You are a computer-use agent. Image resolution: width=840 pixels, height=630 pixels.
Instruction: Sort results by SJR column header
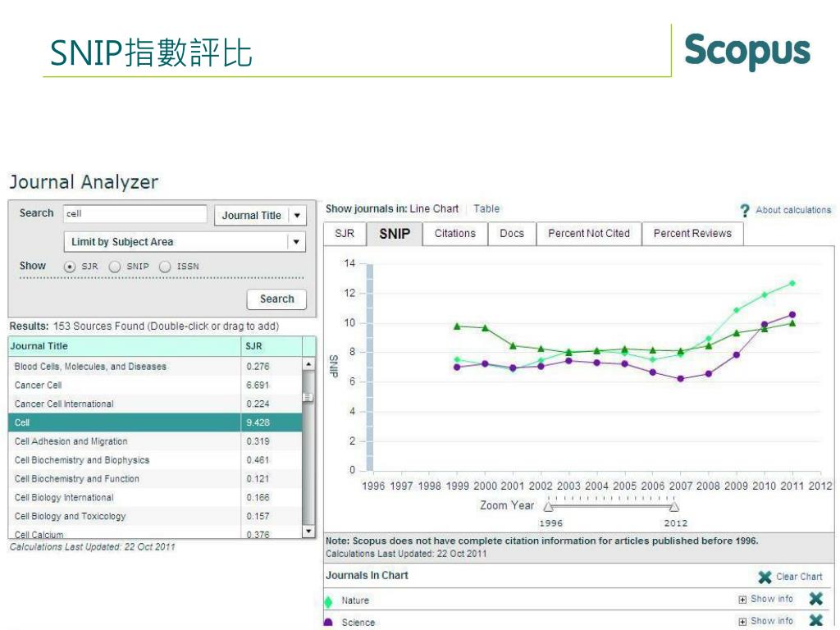click(271, 346)
